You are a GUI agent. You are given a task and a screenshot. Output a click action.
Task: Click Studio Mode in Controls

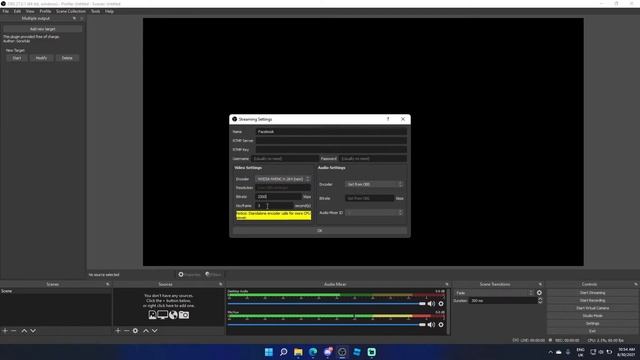click(592, 316)
